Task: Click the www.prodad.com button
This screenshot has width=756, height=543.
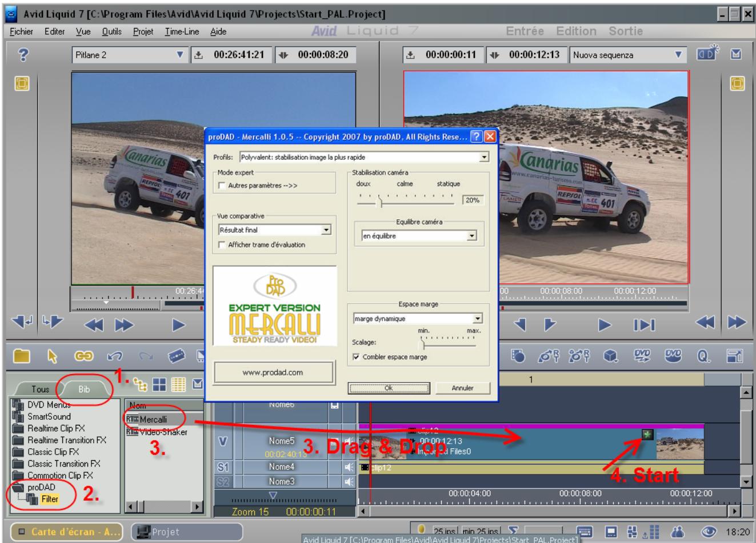Action: tap(274, 372)
